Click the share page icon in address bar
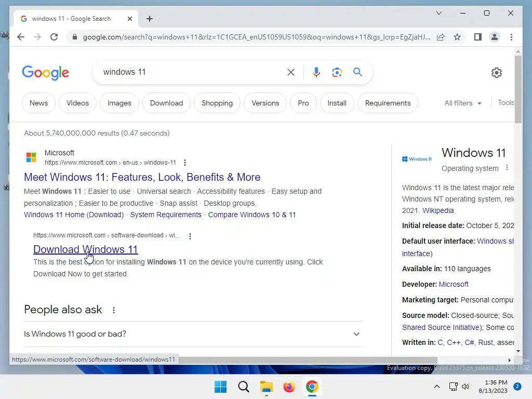 point(441,37)
